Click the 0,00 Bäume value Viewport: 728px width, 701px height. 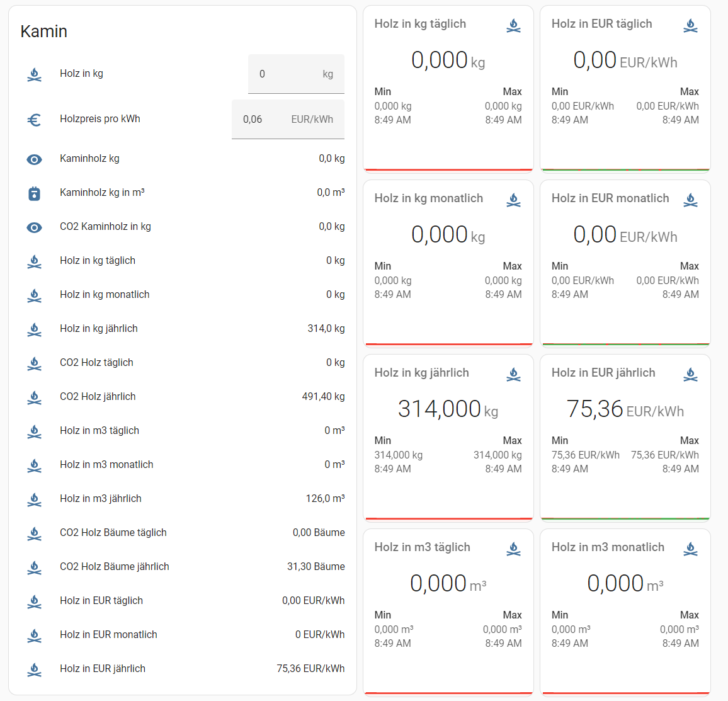pyautogui.click(x=319, y=532)
